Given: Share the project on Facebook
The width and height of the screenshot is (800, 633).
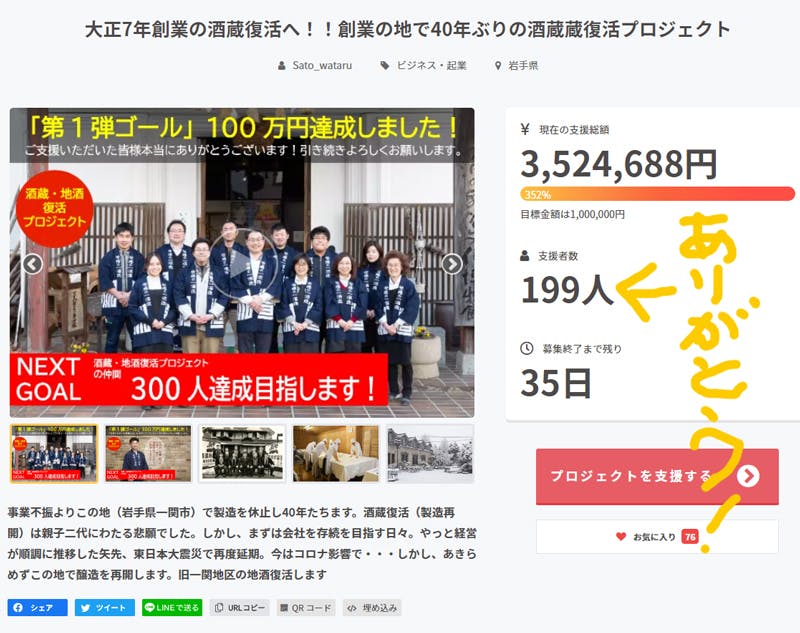Looking at the screenshot, I should [x=37, y=607].
